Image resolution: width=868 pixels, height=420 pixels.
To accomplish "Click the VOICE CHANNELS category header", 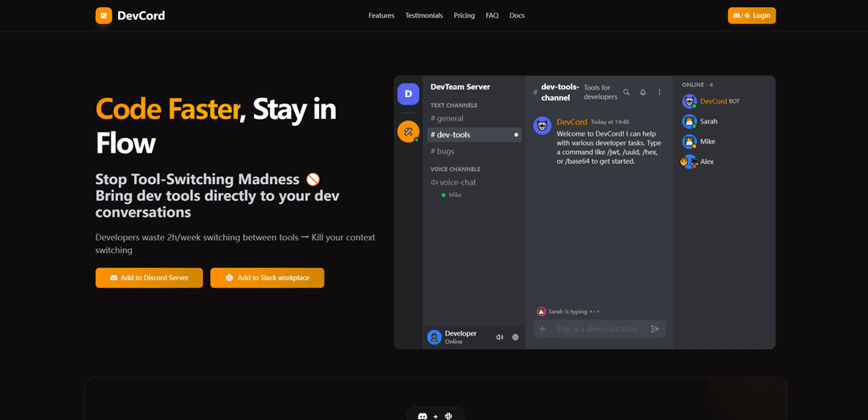I will [455, 169].
